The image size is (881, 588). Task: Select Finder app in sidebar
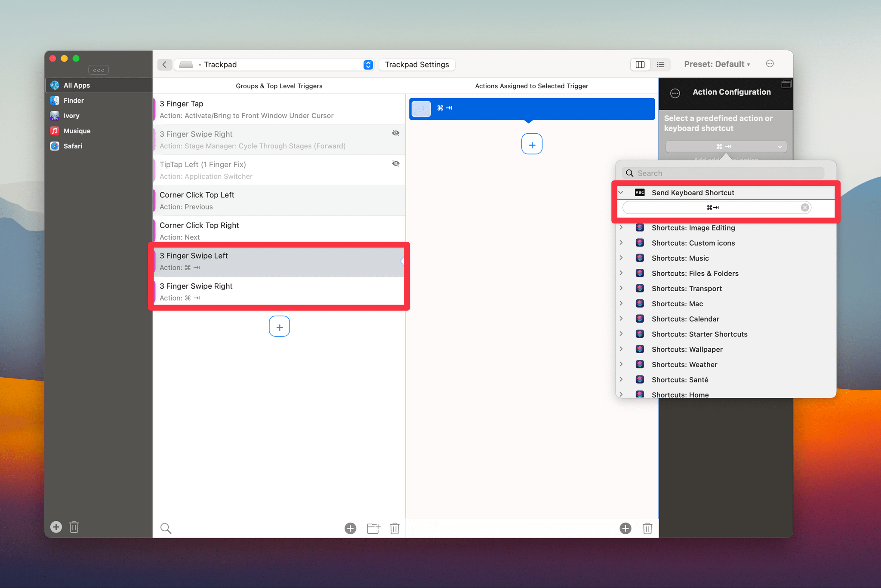pyautogui.click(x=99, y=100)
